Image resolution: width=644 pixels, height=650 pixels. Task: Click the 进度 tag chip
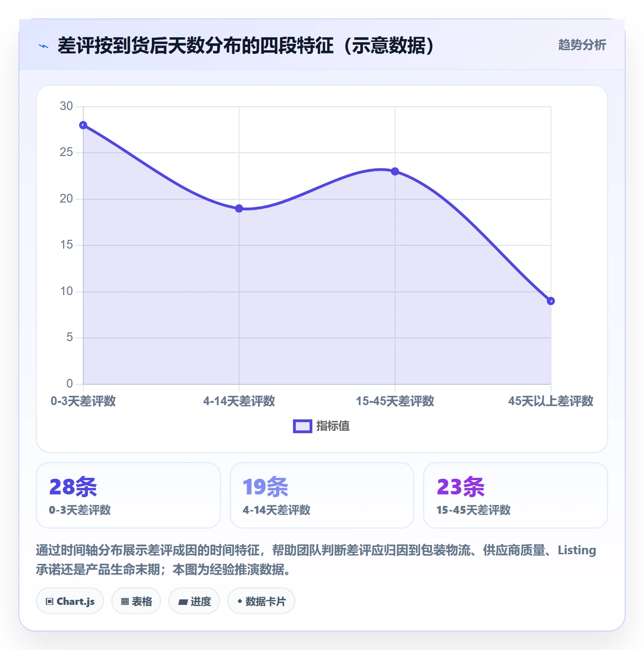point(194,601)
